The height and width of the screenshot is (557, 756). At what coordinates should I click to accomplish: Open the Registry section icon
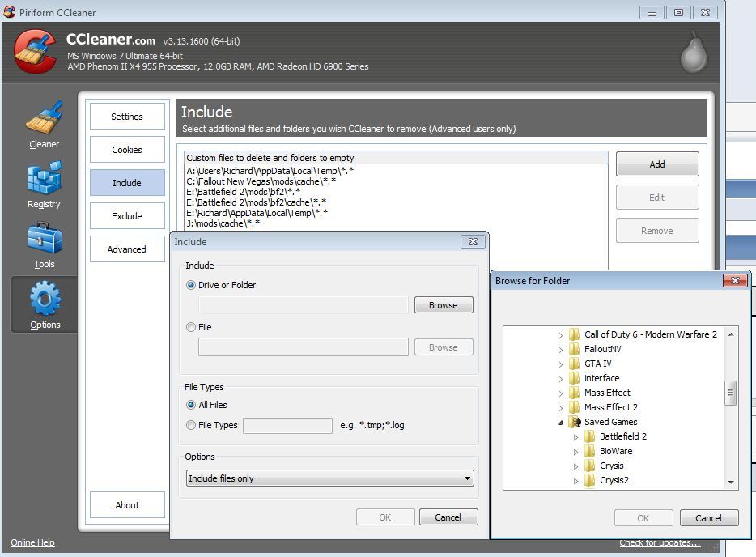(x=44, y=180)
